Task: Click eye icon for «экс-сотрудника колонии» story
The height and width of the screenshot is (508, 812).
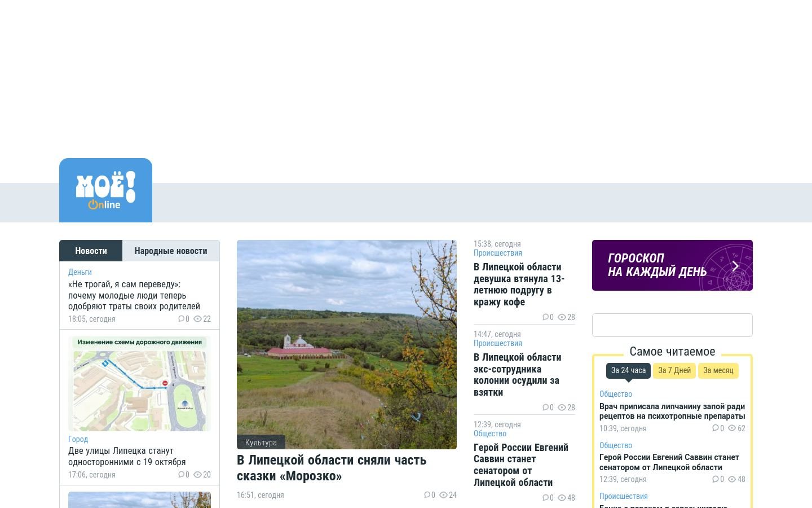Action: click(562, 408)
